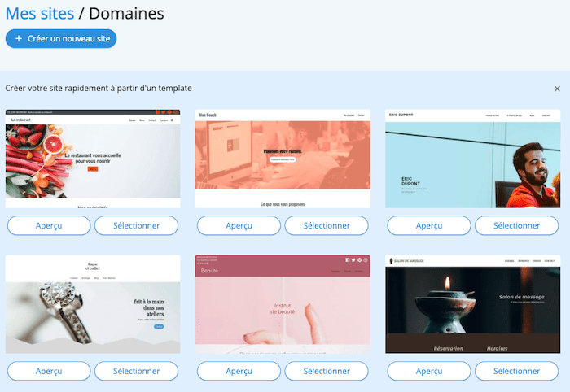Select the restaurant template
This screenshot has width=570, height=392.
point(136,225)
